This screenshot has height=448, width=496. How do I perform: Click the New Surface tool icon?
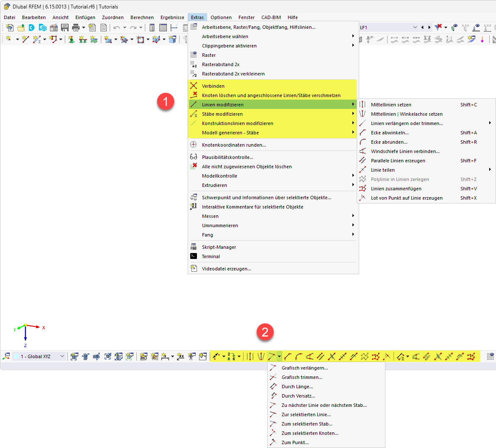[108, 39]
